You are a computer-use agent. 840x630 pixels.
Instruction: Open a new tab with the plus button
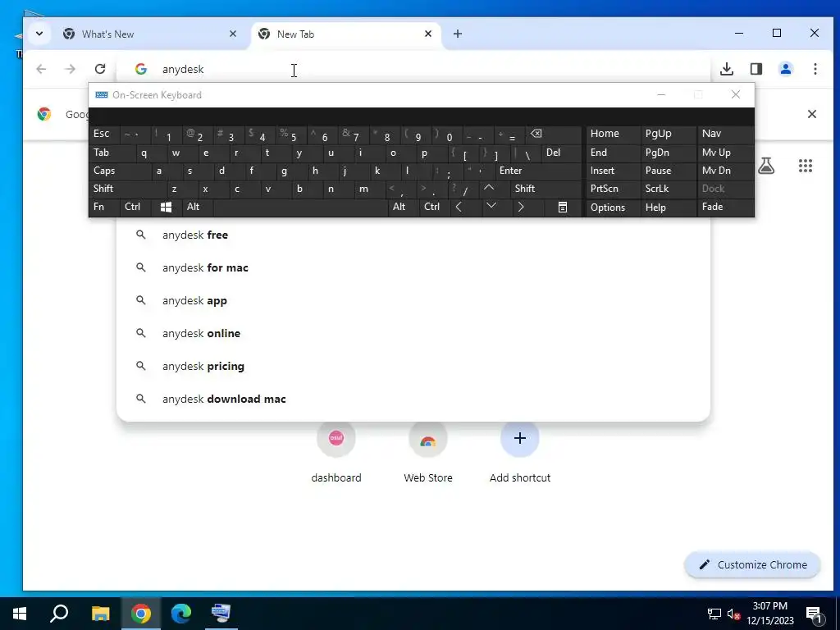[x=458, y=34]
